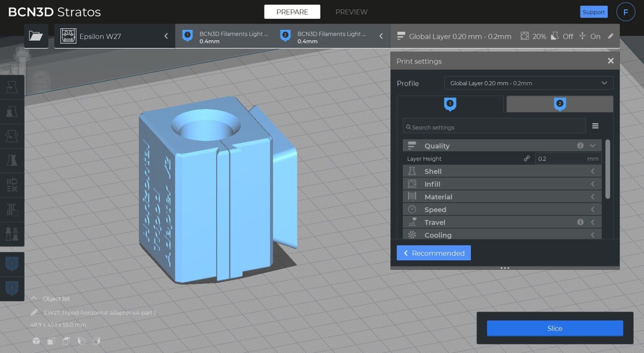Open the Profile dropdown in Print settings
644x353 pixels.
coord(528,83)
